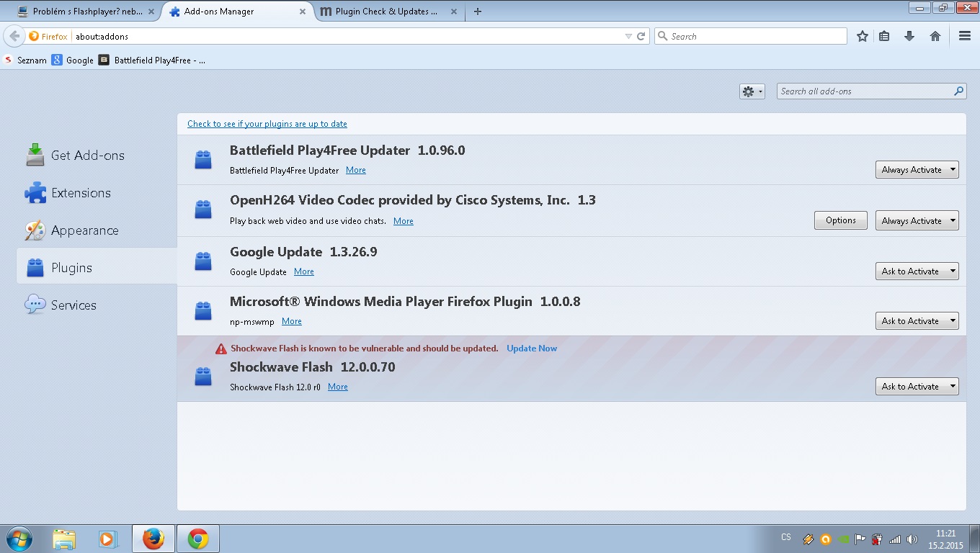Open the Google bookmark

coord(73,60)
